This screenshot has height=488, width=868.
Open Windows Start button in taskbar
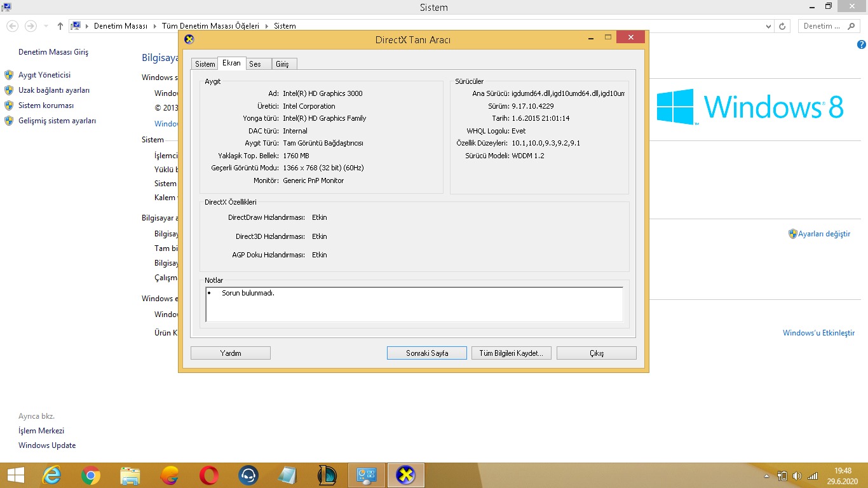pyautogui.click(x=16, y=475)
